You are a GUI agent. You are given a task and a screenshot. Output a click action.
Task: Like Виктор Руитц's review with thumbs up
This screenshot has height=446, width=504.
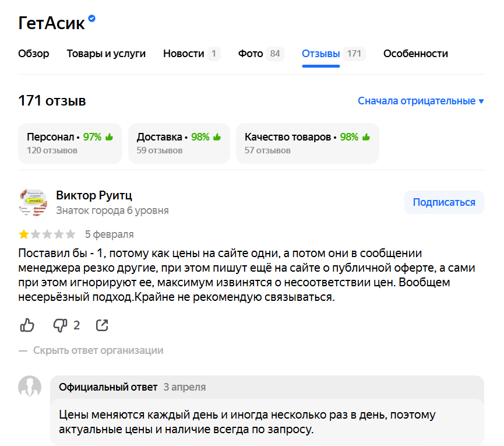click(27, 325)
